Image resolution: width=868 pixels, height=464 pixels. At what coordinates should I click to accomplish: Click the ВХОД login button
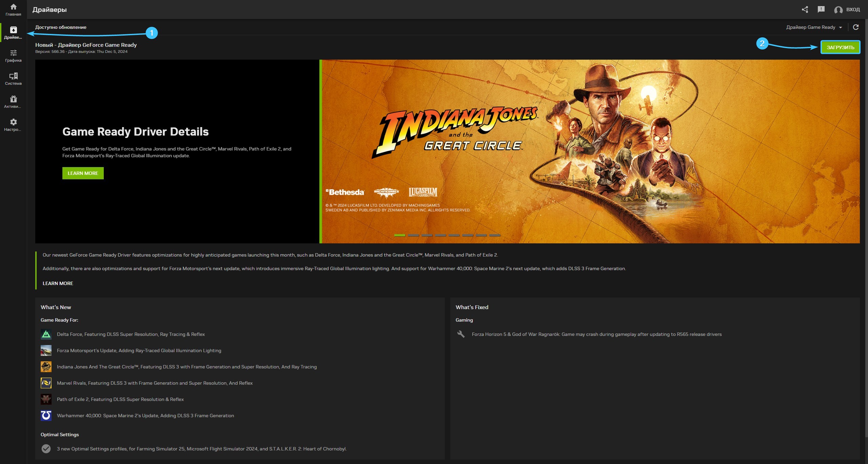(x=847, y=9)
